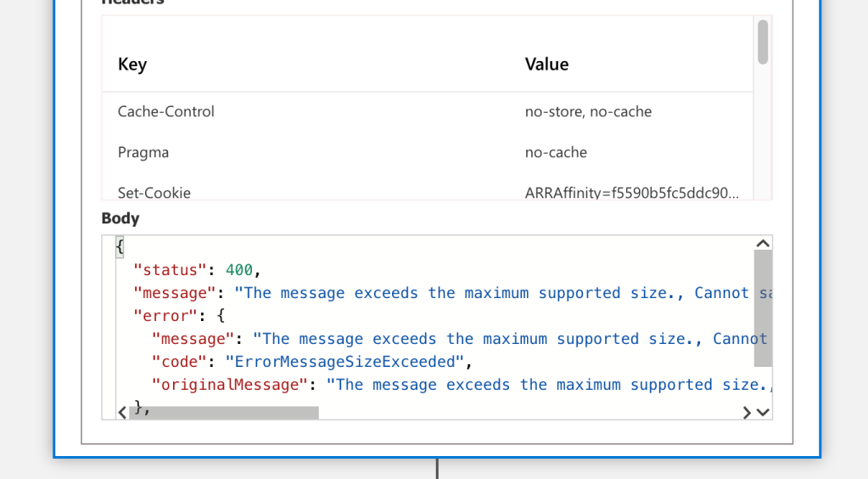
Task: Click the "error" object line
Action: (x=179, y=316)
